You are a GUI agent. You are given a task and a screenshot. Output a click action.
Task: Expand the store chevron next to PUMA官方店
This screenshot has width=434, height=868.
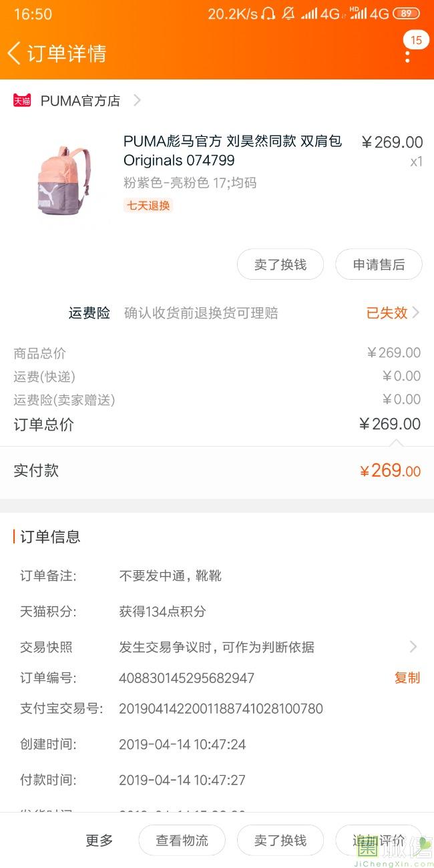tap(137, 101)
